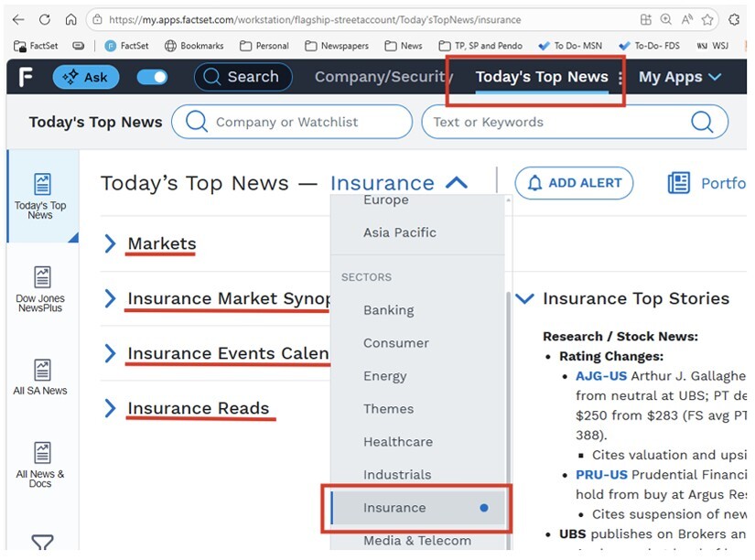The image size is (755, 560).
Task: Select Healthcare in the sectors menu
Action: point(398,442)
